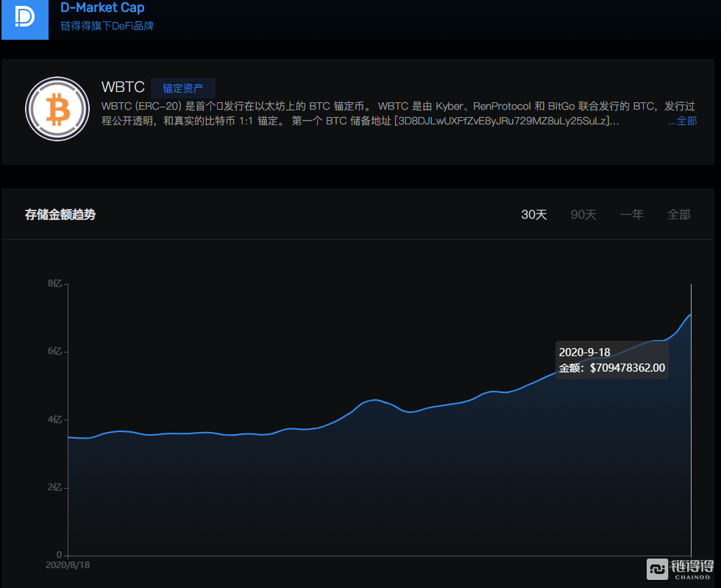Click the WBTC bitcoin coin icon
Image resolution: width=721 pixels, height=588 pixels.
[57, 109]
